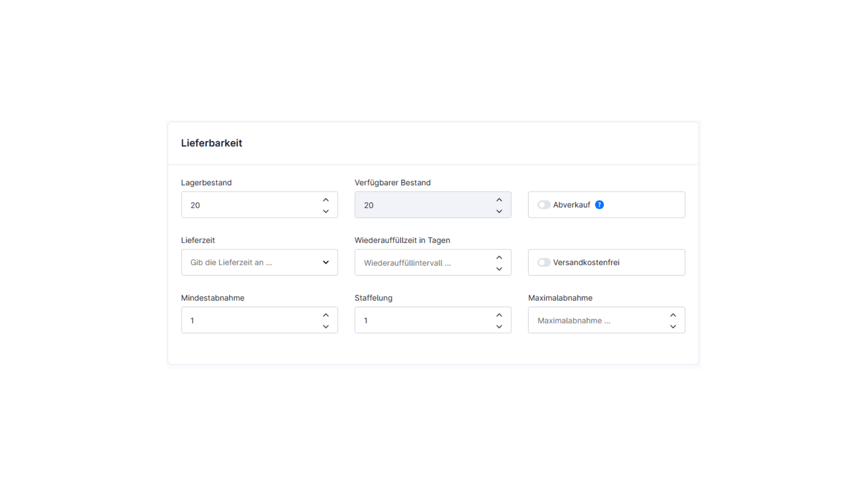Increase Maximalabnahme with up arrow
868x488 pixels.
tap(673, 315)
